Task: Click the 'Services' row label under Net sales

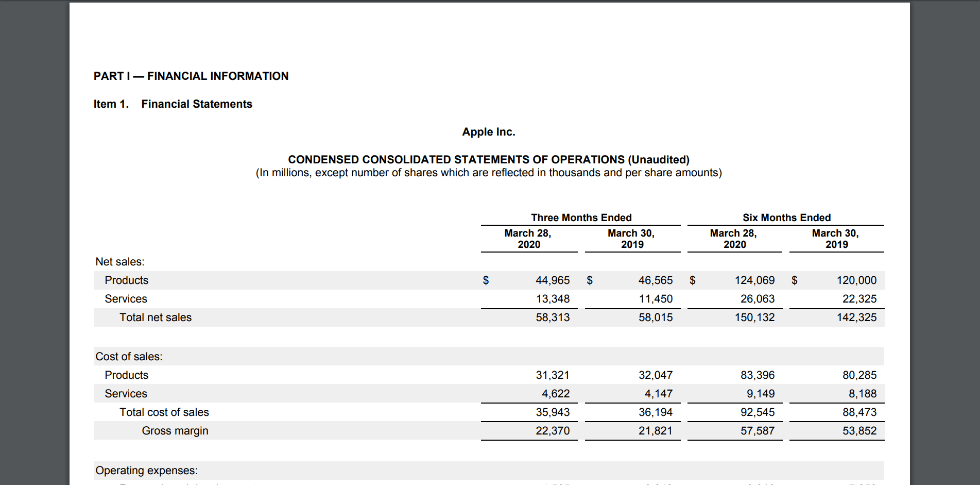Action: pos(126,299)
